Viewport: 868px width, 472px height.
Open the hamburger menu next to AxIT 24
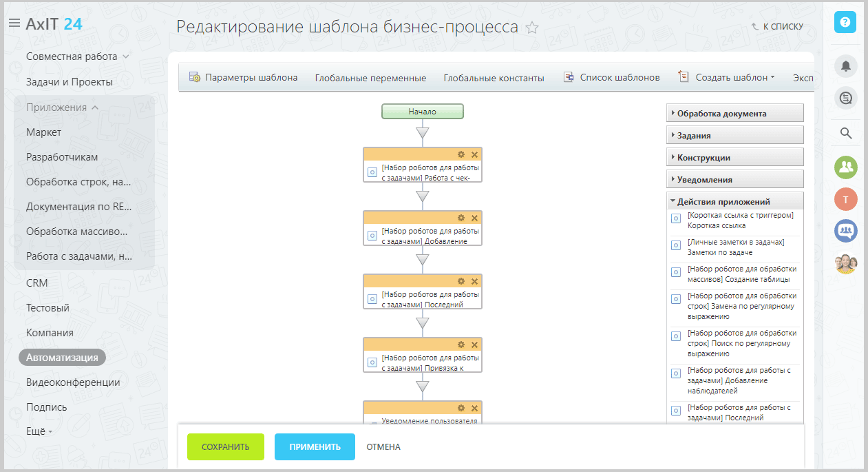(x=14, y=23)
